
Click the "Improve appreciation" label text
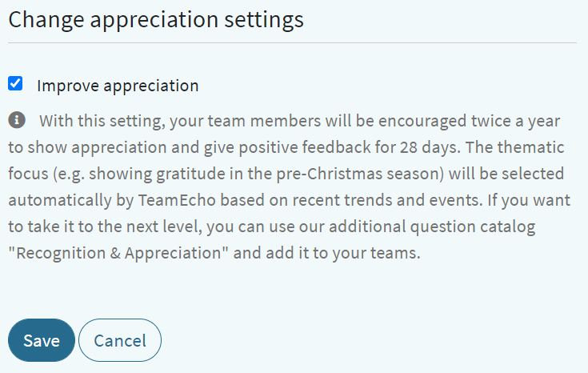[118, 86]
